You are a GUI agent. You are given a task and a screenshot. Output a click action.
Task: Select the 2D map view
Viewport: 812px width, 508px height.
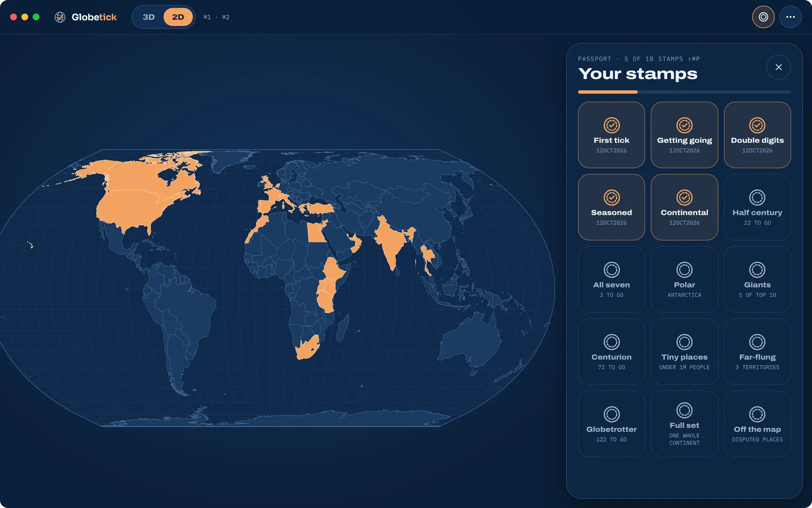tap(178, 17)
